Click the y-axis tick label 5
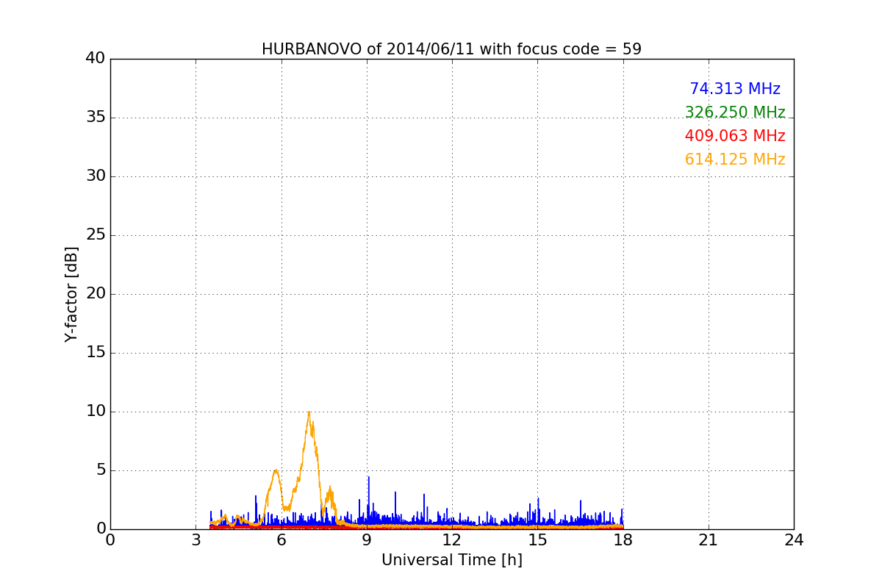Image resolution: width=882 pixels, height=588 pixels. click(100, 470)
